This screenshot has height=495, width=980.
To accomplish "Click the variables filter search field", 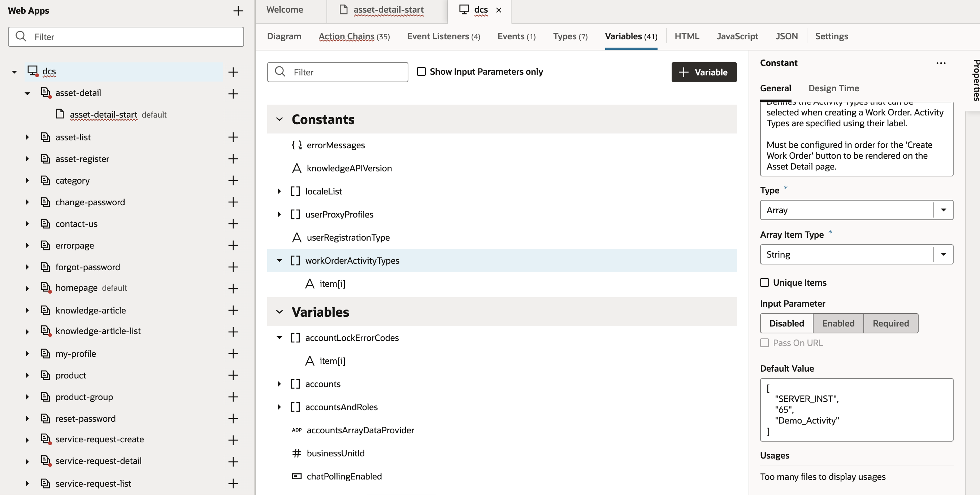I will (338, 72).
